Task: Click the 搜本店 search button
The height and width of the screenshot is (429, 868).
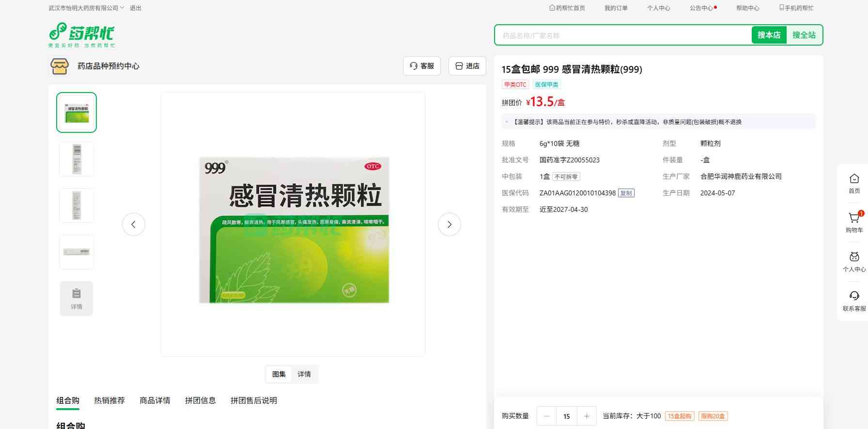Action: (x=769, y=35)
